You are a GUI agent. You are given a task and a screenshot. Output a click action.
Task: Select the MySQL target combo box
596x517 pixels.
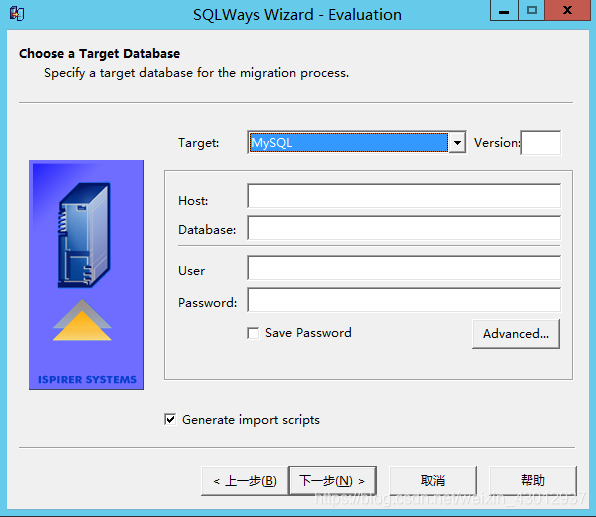pos(357,143)
